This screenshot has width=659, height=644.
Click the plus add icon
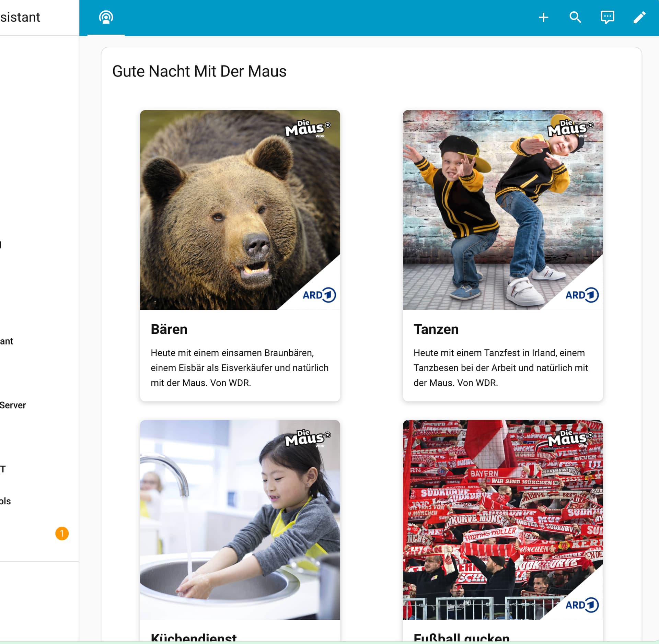543,17
